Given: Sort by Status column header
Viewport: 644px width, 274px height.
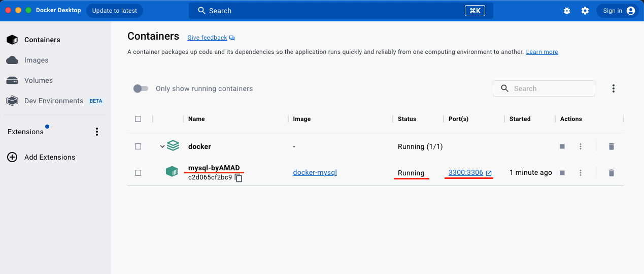Looking at the screenshot, I should pos(407,119).
